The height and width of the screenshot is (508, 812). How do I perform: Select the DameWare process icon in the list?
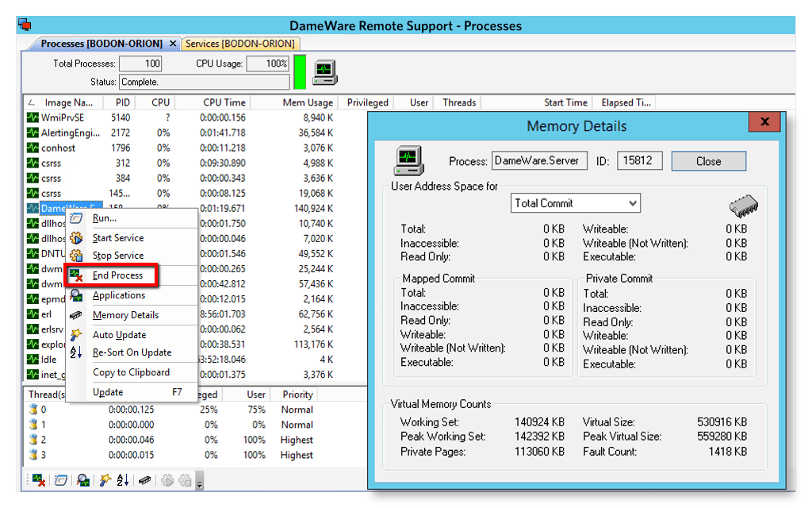pos(34,208)
